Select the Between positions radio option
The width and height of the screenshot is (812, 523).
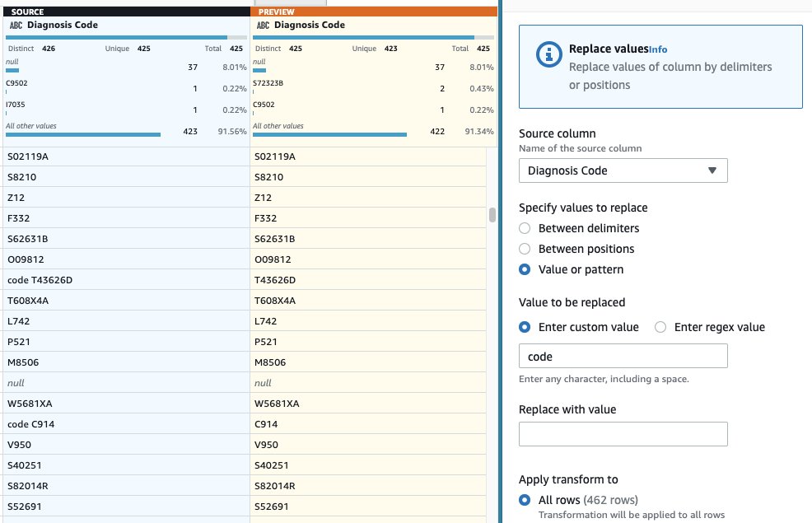point(525,249)
